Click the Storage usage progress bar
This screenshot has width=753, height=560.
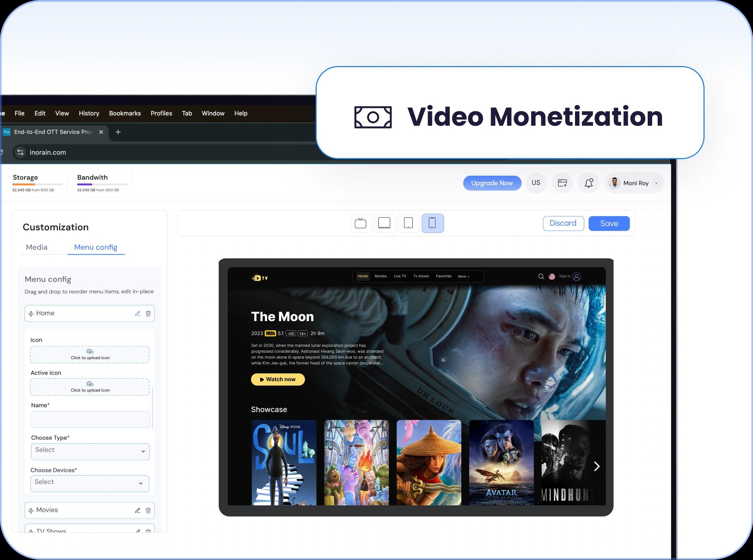click(x=37, y=184)
